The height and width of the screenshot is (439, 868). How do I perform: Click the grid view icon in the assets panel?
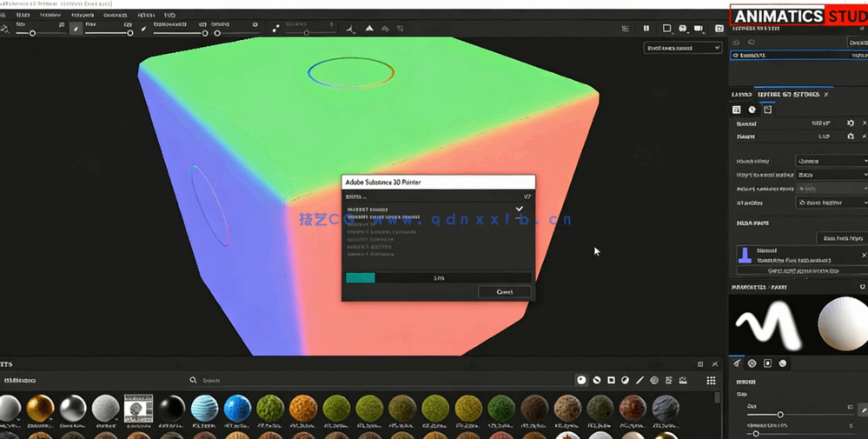click(711, 381)
